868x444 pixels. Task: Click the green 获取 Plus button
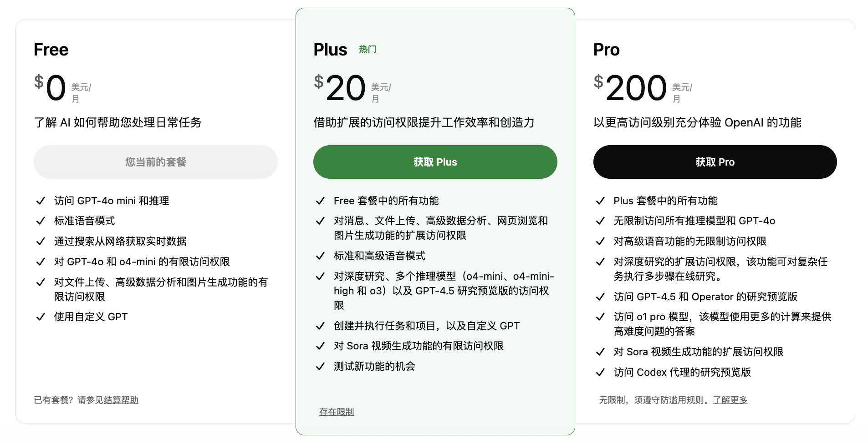(435, 162)
